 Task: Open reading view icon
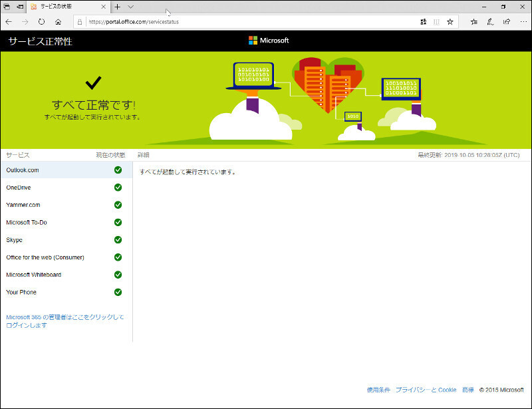click(x=436, y=22)
